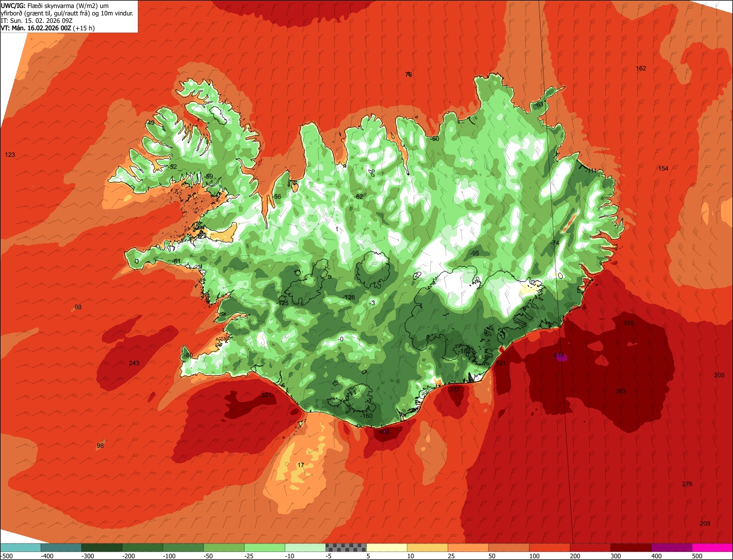
Task: Click the map value '17' in the orange plume
Action: coord(301,465)
